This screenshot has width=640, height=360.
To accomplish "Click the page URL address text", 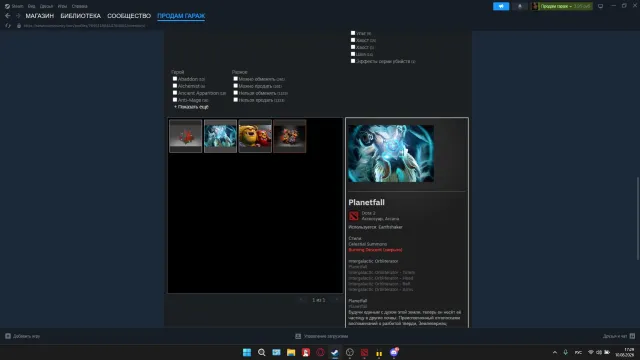I will point(84,25).
